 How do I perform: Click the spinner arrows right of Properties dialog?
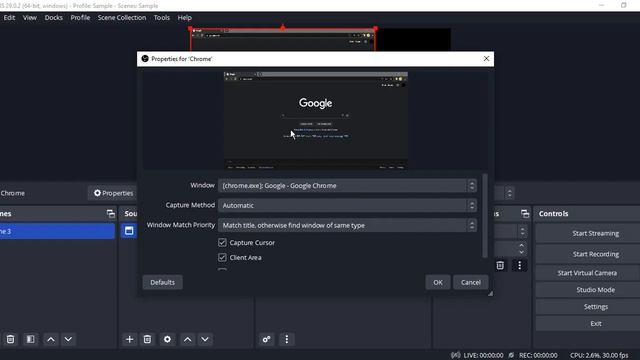click(x=509, y=193)
